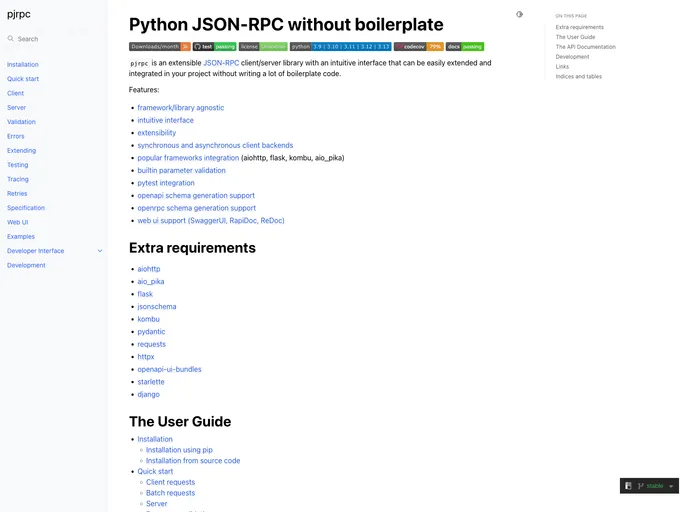Open Development in the sidebar
The height and width of the screenshot is (512, 688).
26,265
